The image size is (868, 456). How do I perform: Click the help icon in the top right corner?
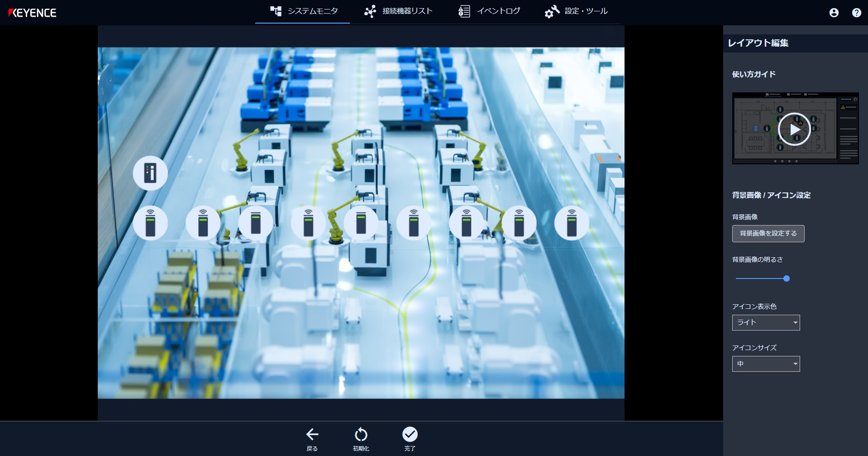click(x=856, y=13)
